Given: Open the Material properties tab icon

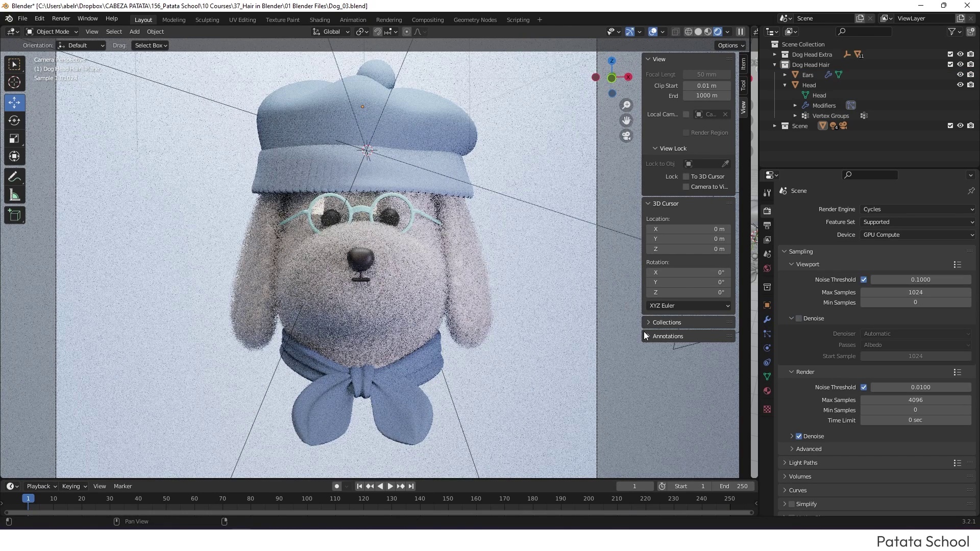Looking at the screenshot, I should (x=767, y=391).
